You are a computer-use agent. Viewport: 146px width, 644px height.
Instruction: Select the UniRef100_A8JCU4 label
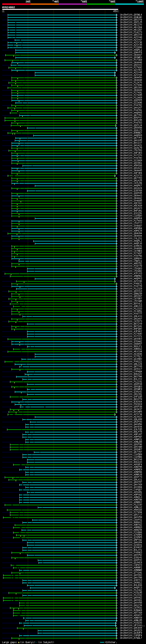(131, 352)
